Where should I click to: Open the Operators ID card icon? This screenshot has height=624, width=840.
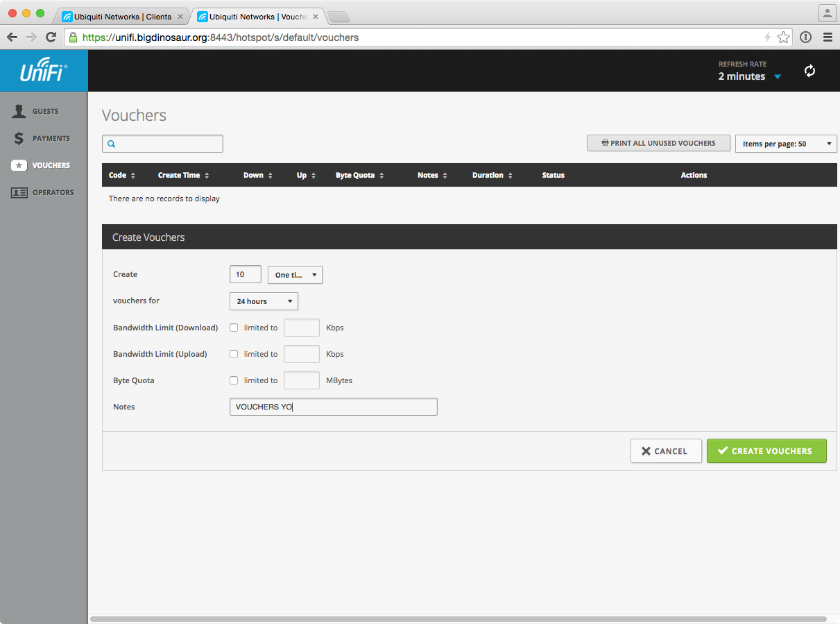19,192
